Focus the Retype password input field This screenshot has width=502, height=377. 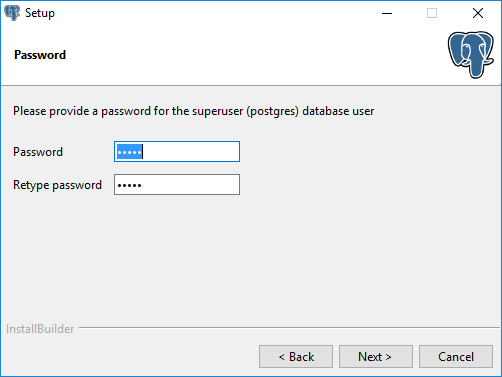click(177, 184)
